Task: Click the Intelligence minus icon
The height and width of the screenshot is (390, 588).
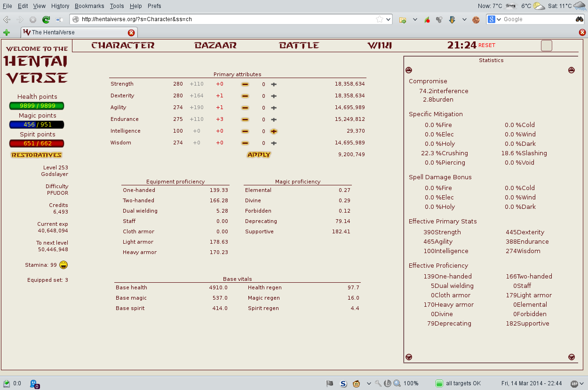Action: click(245, 131)
